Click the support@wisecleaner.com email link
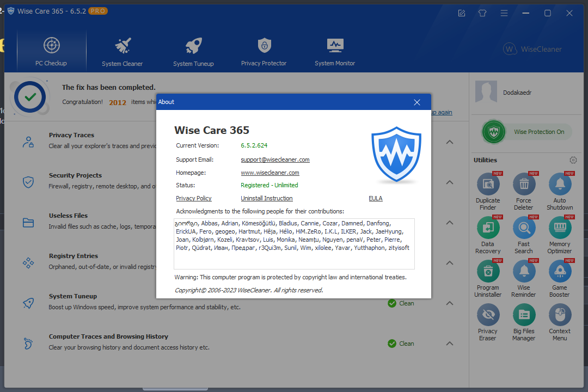 click(275, 160)
